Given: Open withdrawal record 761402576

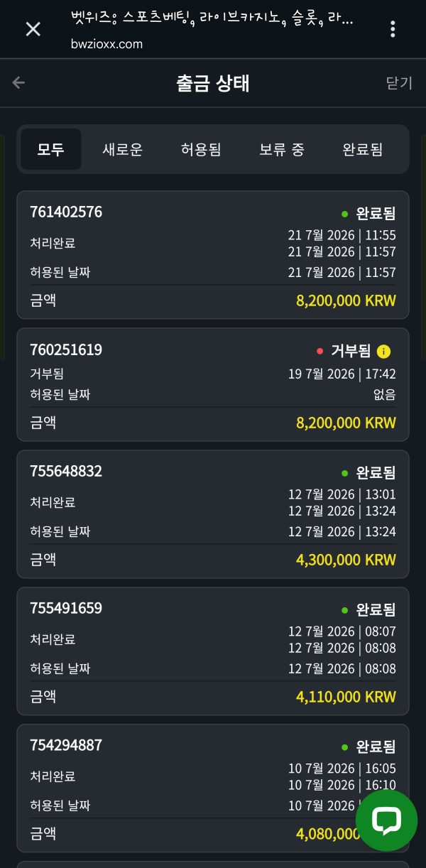Looking at the screenshot, I should pos(213,255).
